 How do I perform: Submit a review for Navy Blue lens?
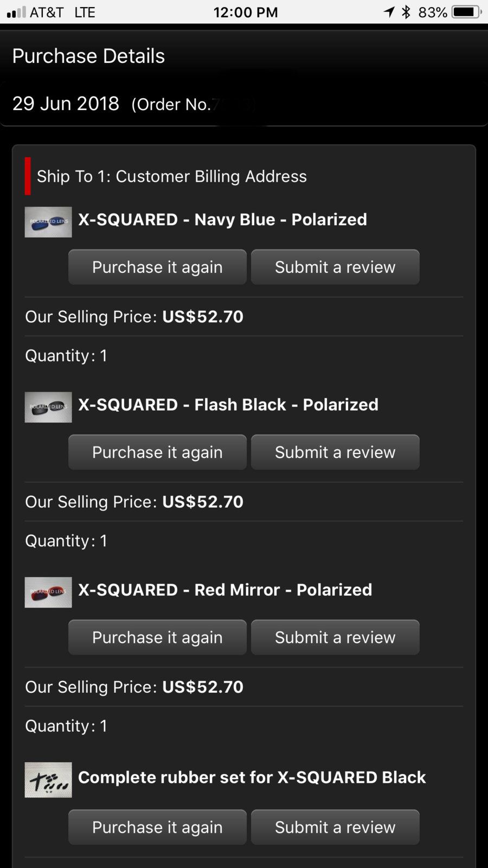(x=335, y=267)
